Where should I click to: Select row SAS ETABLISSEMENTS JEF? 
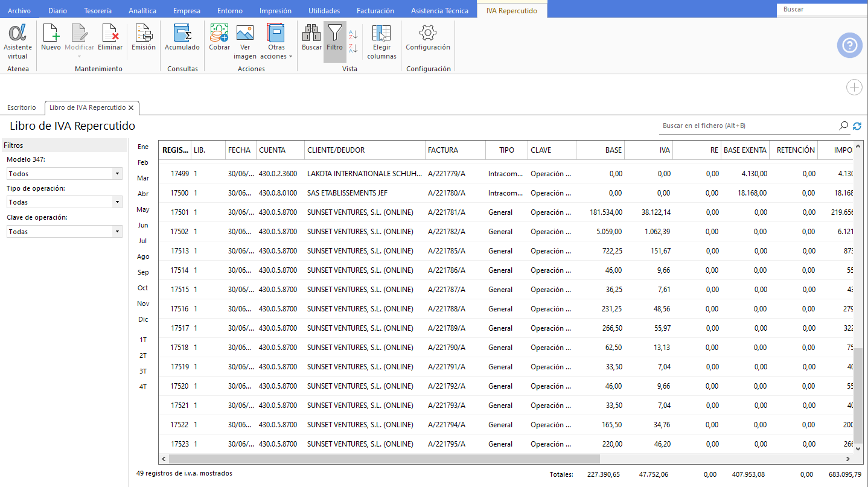click(506, 193)
